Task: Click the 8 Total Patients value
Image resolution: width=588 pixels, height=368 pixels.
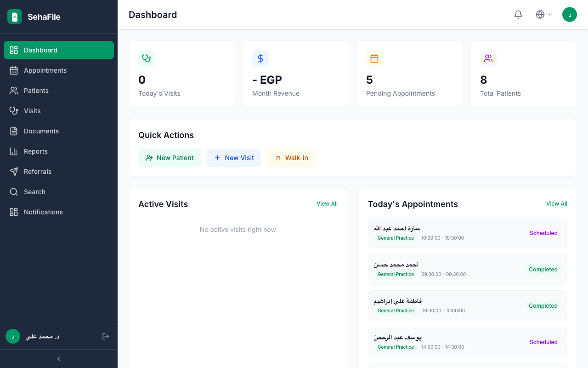Action: pos(483,80)
